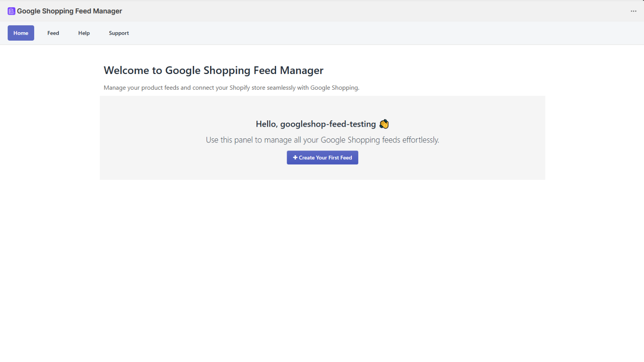
Task: Click the waving hand emoji next to greeting
Action: click(384, 124)
